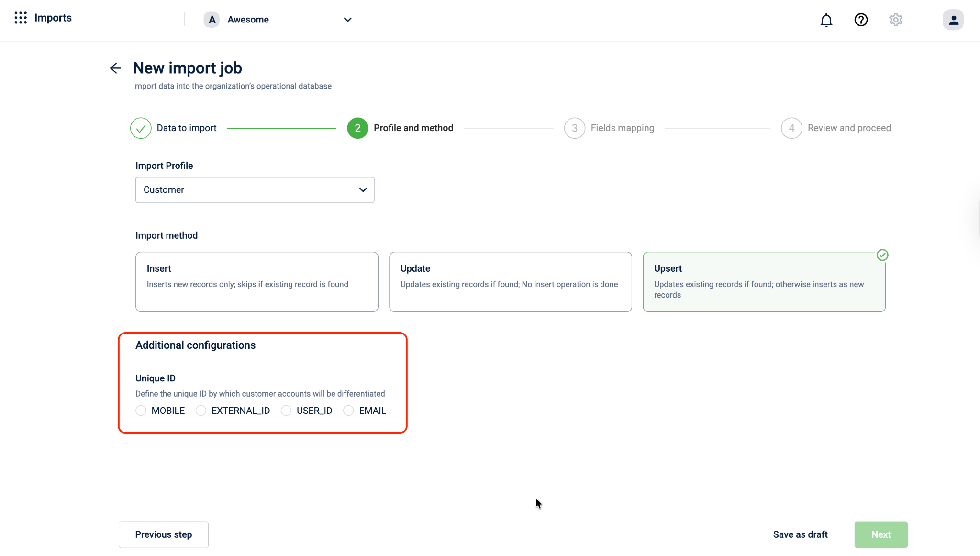
Task: Click the Awesome organization 'A' avatar
Action: point(212,20)
